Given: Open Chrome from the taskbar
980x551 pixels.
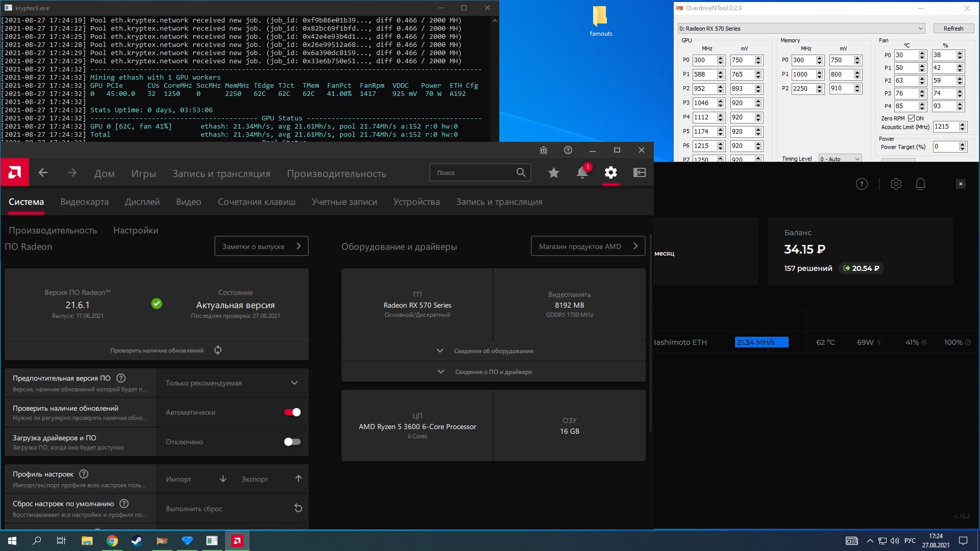Looking at the screenshot, I should (112, 541).
